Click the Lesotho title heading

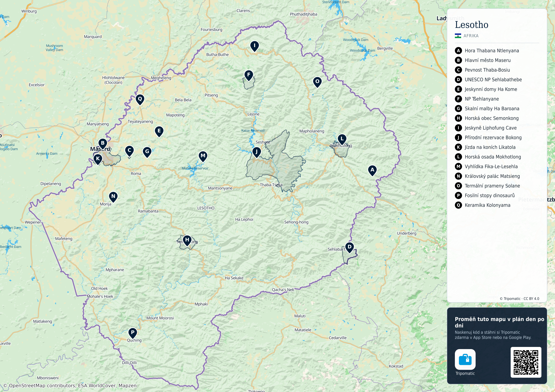(x=472, y=25)
